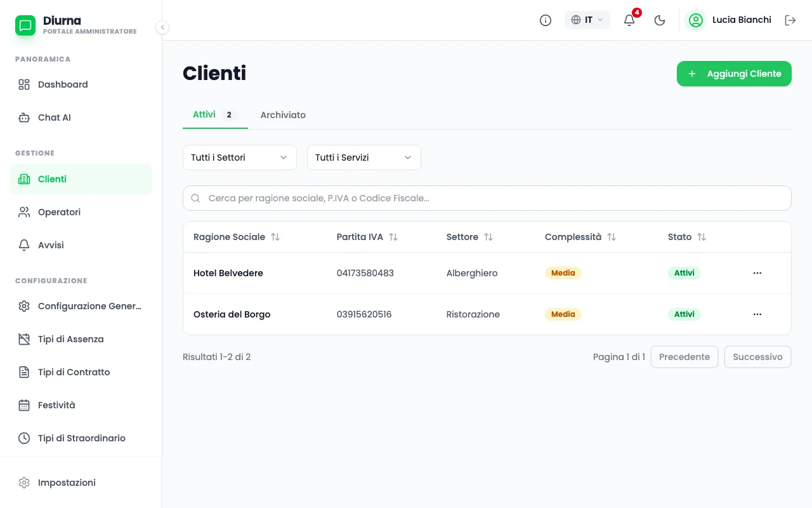Open Tipi di Contratto
Image resolution: width=812 pixels, height=508 pixels.
pos(81,372)
